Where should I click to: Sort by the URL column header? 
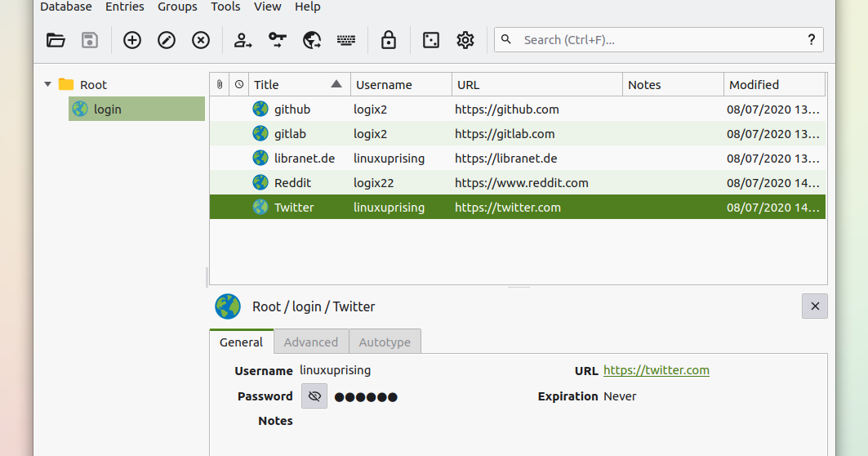click(x=537, y=84)
